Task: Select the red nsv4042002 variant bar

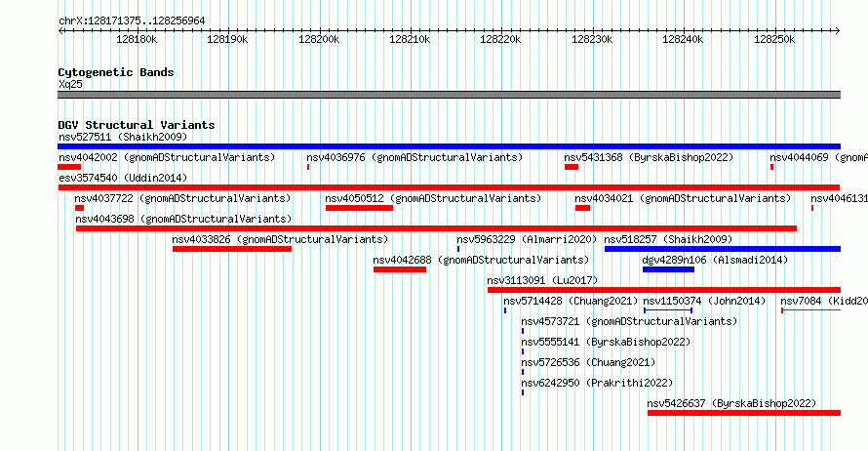Action: 69,167
